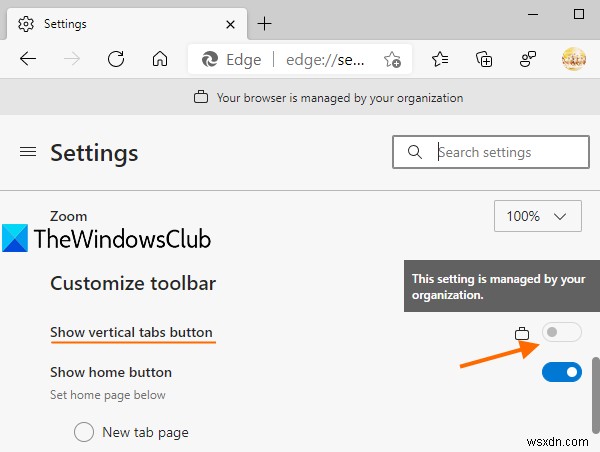
Task: Click the 'Set home page below' text
Action: (x=108, y=395)
